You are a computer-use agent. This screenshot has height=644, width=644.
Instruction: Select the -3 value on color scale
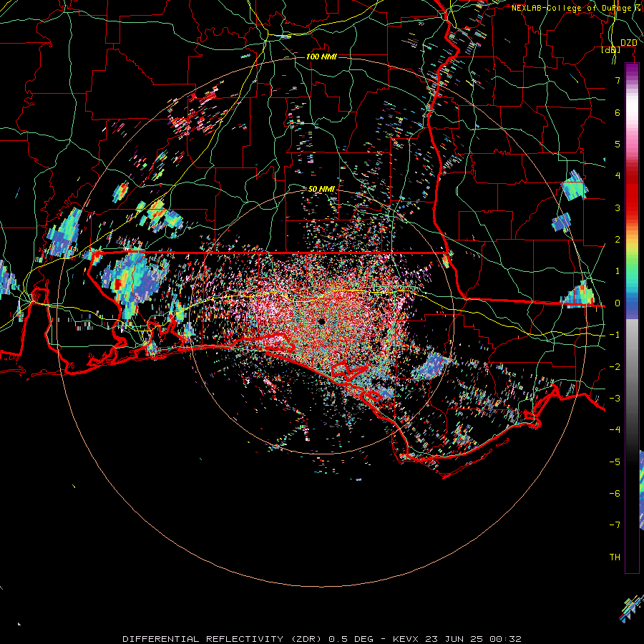615,399
